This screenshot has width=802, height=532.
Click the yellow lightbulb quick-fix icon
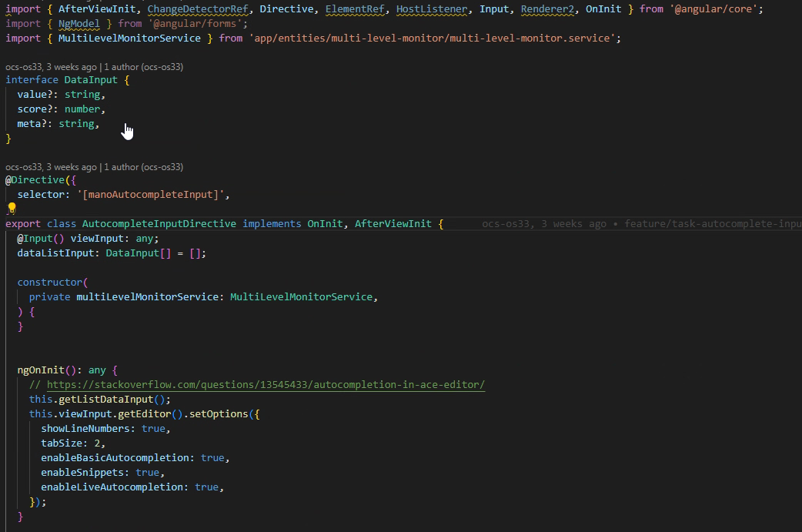tap(12, 208)
